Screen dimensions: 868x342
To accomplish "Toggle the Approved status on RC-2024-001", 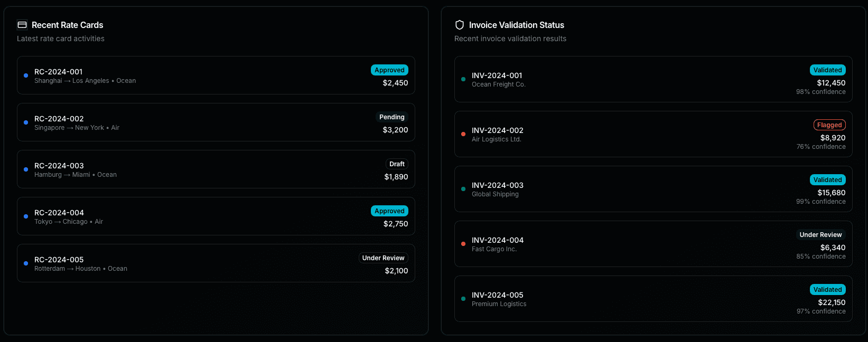I will click(389, 70).
